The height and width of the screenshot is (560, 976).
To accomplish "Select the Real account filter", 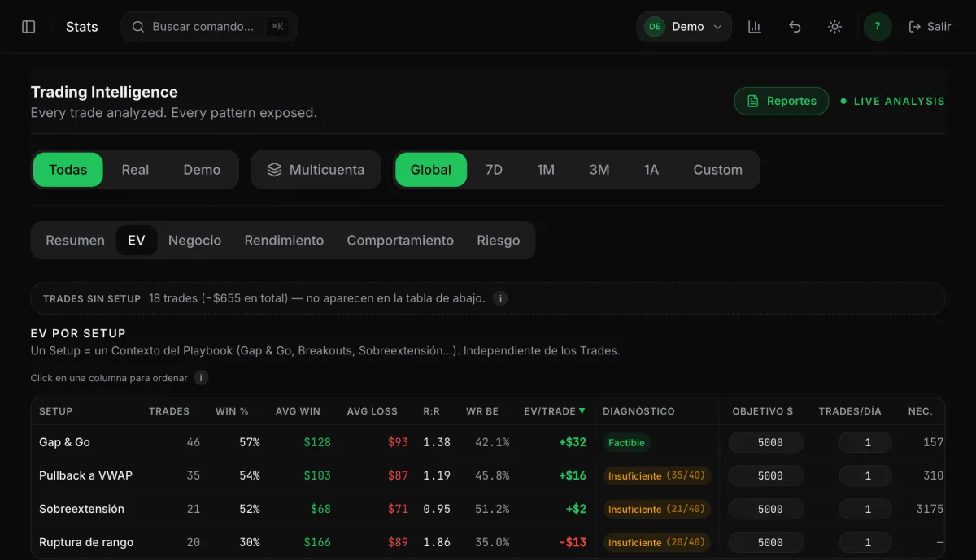I will pyautogui.click(x=135, y=170).
